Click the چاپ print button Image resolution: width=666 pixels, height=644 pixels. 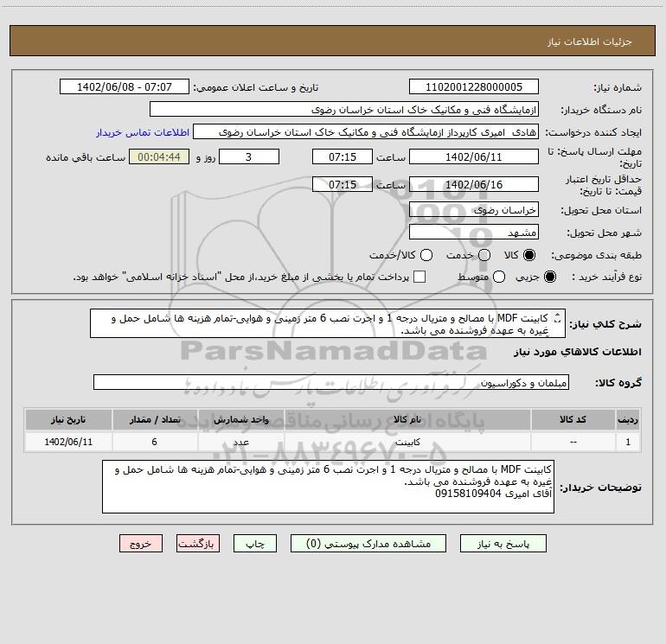click(x=255, y=544)
